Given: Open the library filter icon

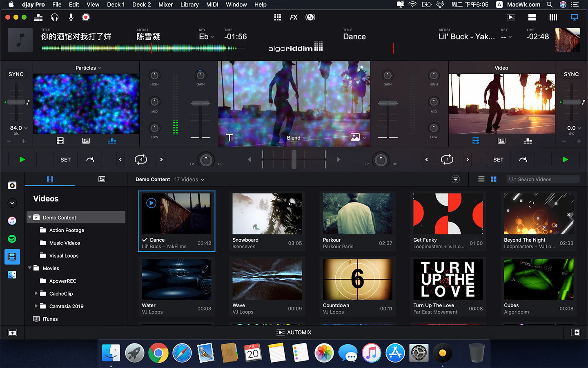Looking at the screenshot, I should 456,179.
